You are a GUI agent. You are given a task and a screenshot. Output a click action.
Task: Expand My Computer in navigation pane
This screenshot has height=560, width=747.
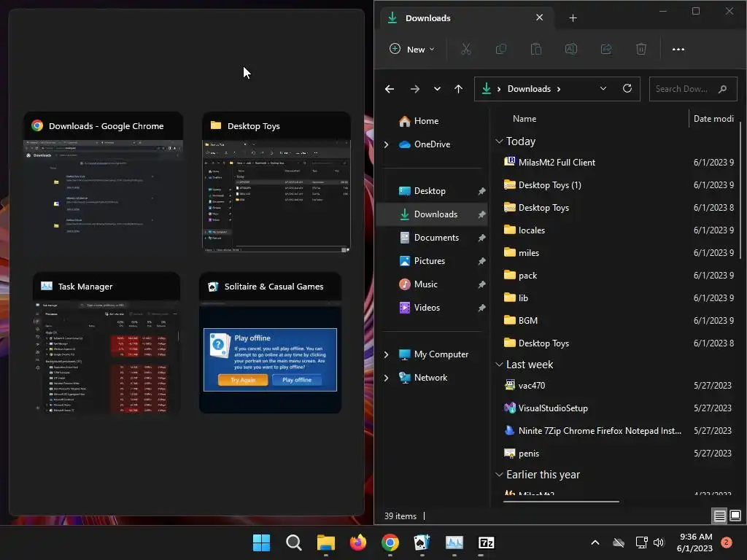pyautogui.click(x=387, y=354)
